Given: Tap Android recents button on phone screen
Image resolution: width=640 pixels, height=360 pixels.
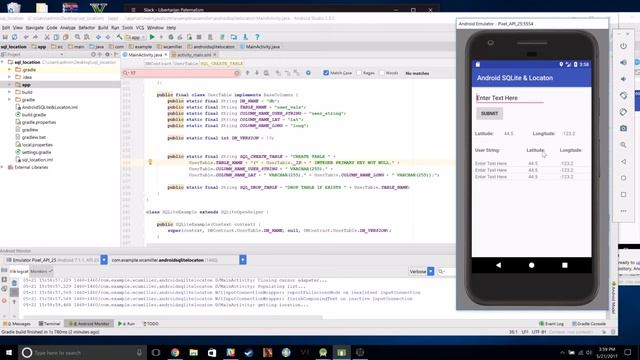Looking at the screenshot, I should pyautogui.click(x=564, y=265).
